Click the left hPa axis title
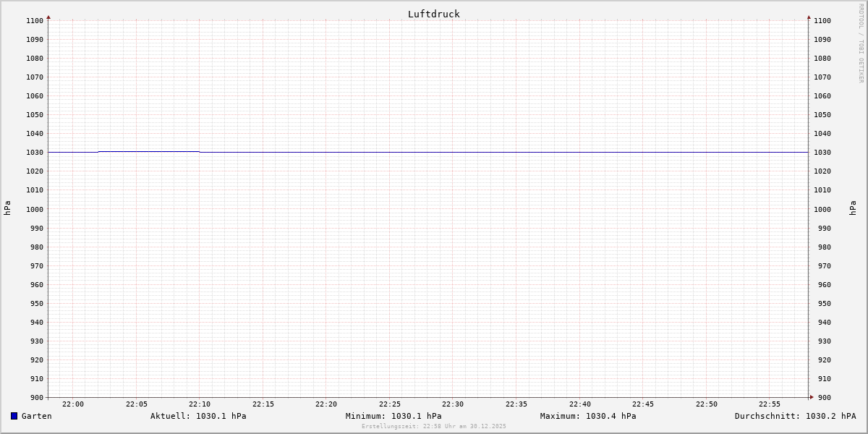Screen dimensions: 868x434 [x=7, y=208]
